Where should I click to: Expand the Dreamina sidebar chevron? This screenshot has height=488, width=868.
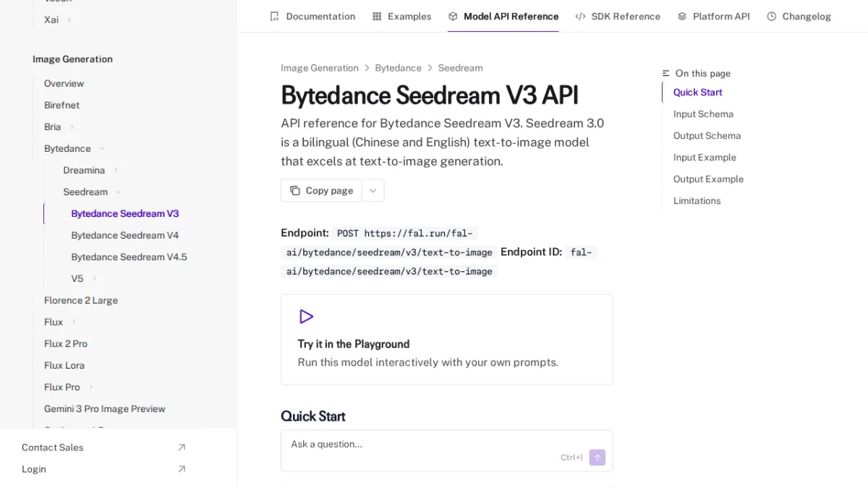(x=116, y=171)
